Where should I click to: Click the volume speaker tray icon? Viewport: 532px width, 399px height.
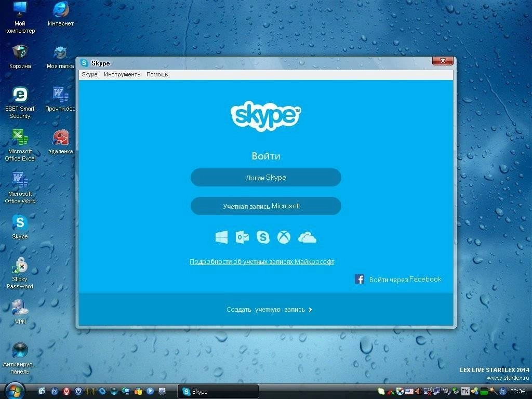(418, 391)
